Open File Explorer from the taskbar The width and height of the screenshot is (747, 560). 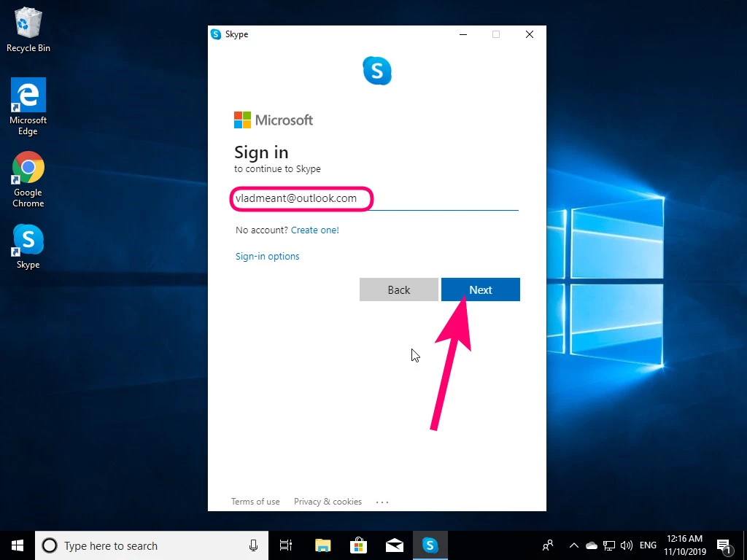pos(322,545)
